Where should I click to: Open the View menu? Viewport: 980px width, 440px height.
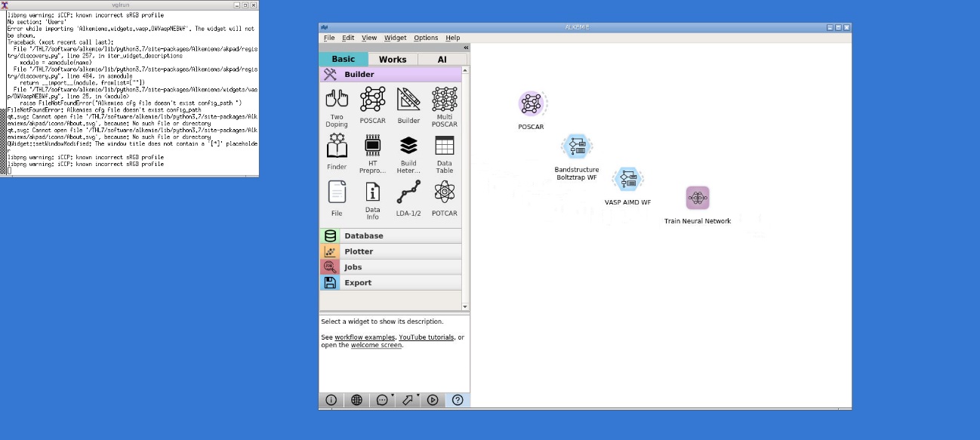coord(369,38)
